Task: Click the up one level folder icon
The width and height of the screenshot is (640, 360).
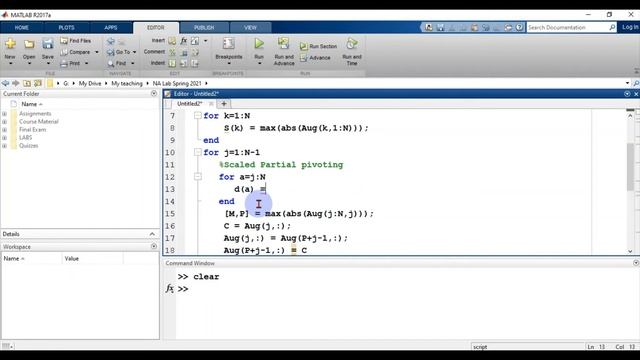Action: point(27,83)
